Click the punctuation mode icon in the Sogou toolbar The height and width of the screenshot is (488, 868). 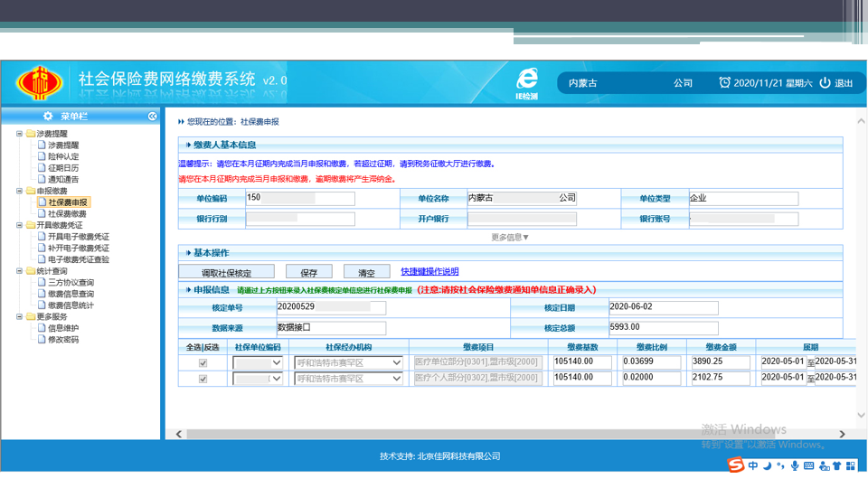click(x=780, y=466)
